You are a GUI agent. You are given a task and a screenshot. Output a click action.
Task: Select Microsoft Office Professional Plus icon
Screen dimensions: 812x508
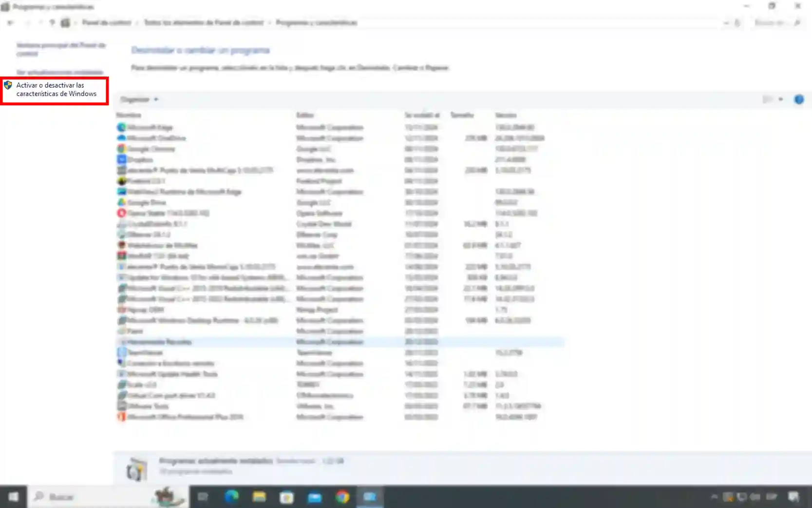(x=121, y=417)
